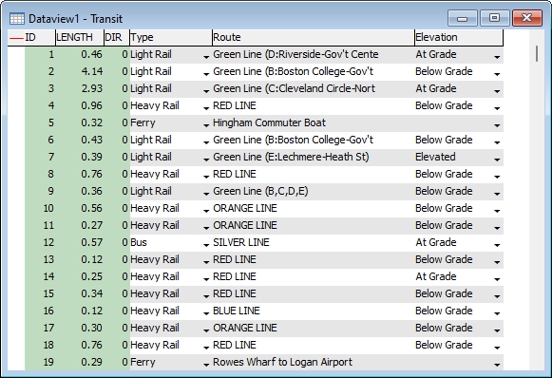Click Route cell Hingham Commuter Boat
Screen dimensions: 552x378
coord(313,123)
